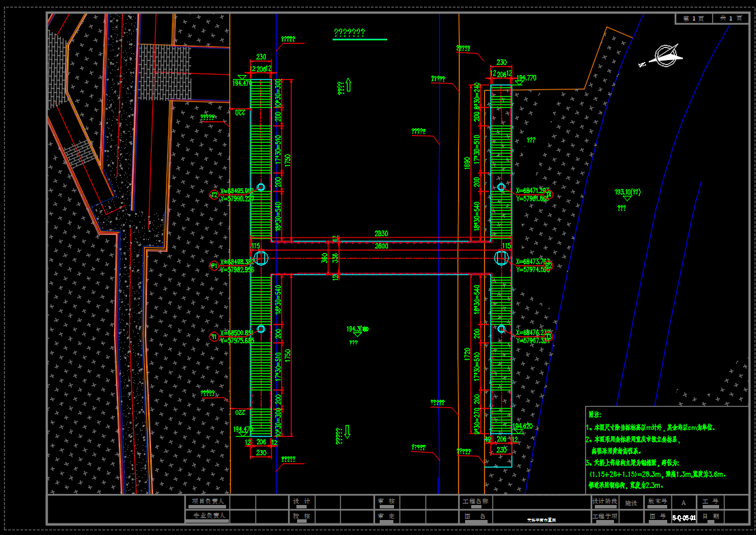Image resolution: width=756 pixels, height=535 pixels.
Task: Click the 附注 notes heading
Action: 594,414
